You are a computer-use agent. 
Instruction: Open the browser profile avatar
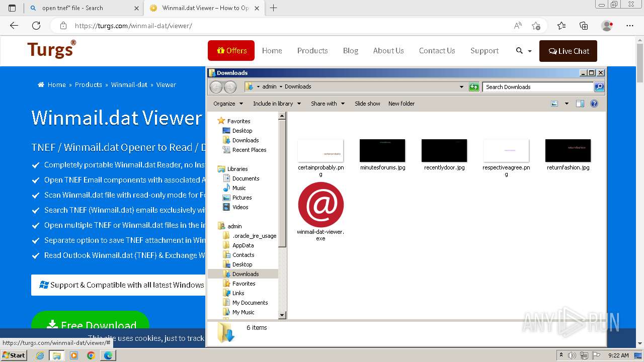point(607,26)
